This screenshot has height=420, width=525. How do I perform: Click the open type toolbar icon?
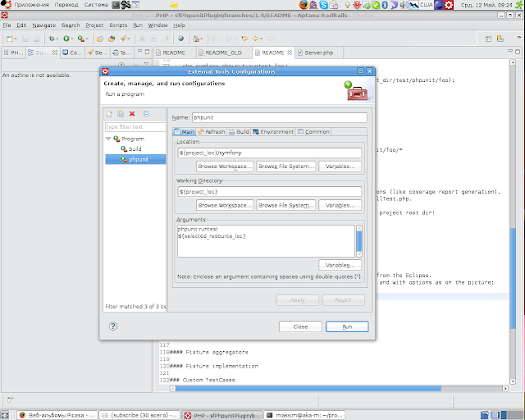(x=112, y=39)
